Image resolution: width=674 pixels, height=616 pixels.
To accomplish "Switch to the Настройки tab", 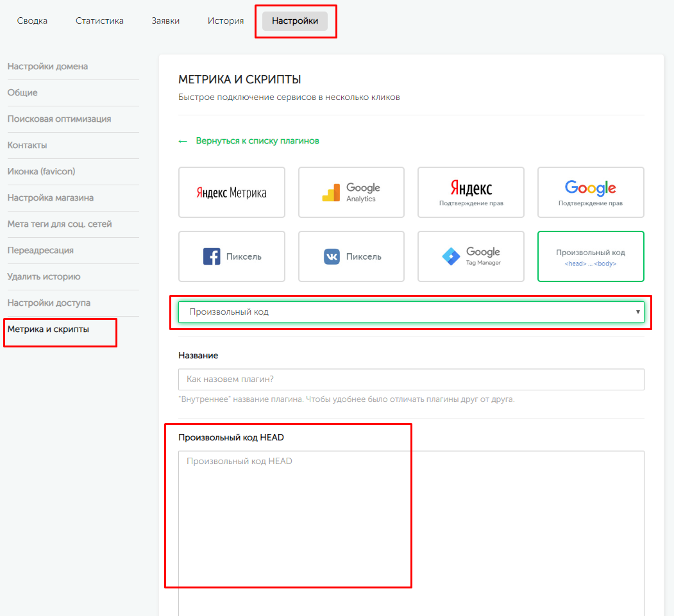I will click(295, 21).
